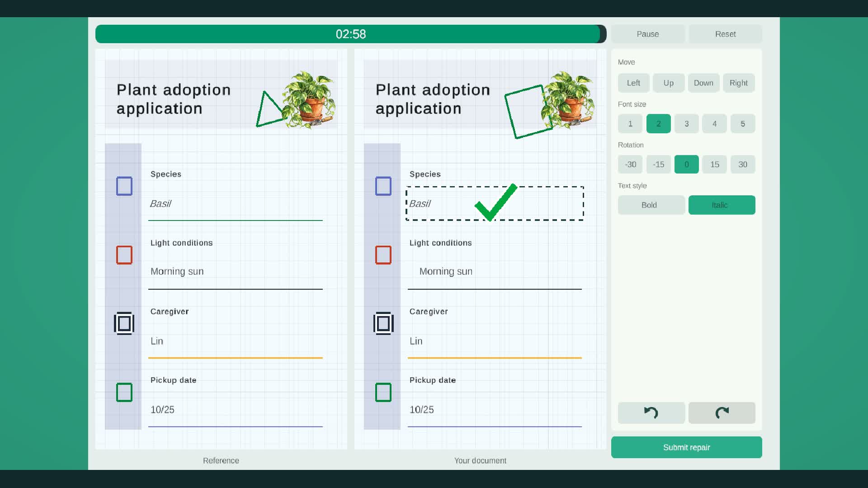
Task: Toggle the Italic text style
Action: [722, 205]
